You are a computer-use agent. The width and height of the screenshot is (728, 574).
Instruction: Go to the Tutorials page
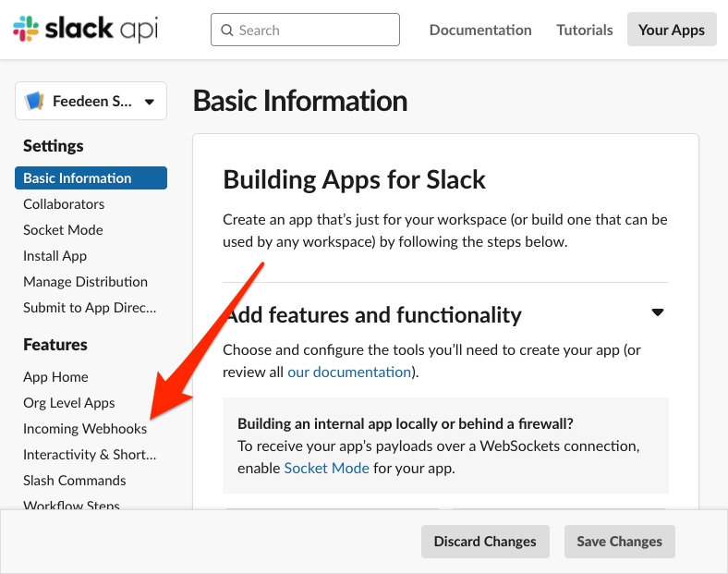584,30
